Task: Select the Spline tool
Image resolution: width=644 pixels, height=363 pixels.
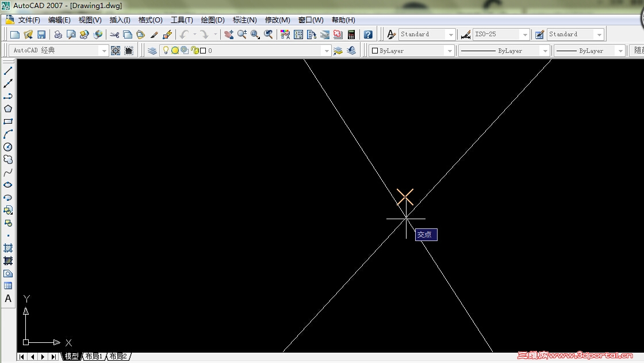Action: (8, 172)
